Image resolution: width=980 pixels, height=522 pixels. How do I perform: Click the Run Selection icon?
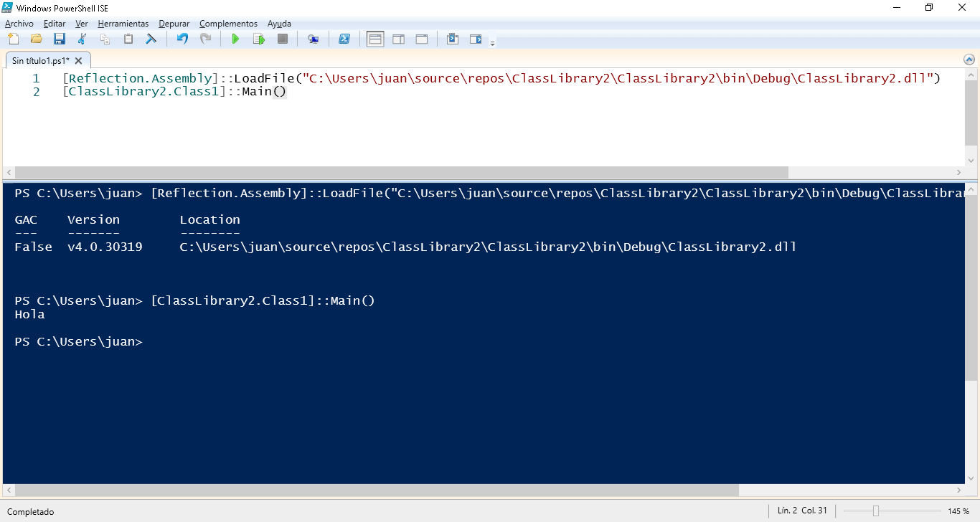click(258, 39)
